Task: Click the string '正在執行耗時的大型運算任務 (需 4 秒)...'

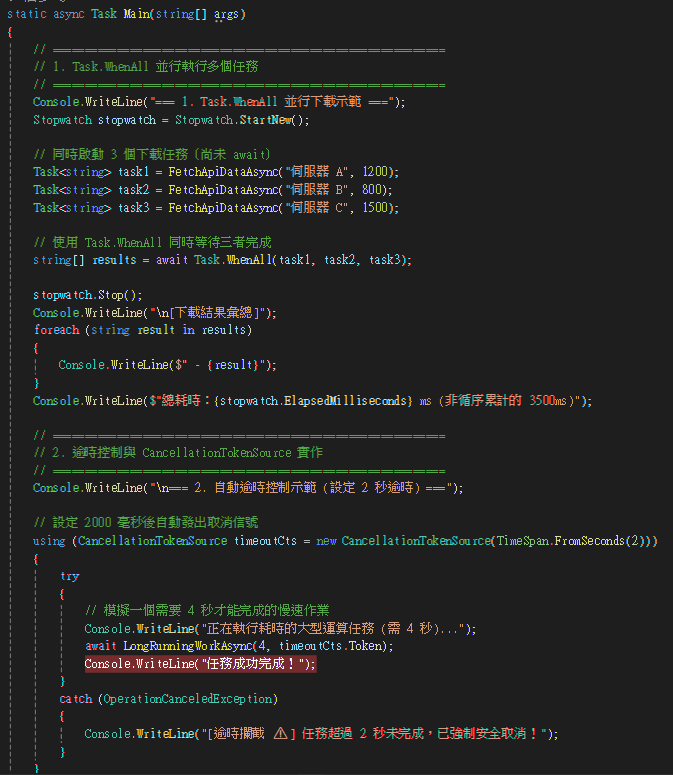Action: [333, 629]
